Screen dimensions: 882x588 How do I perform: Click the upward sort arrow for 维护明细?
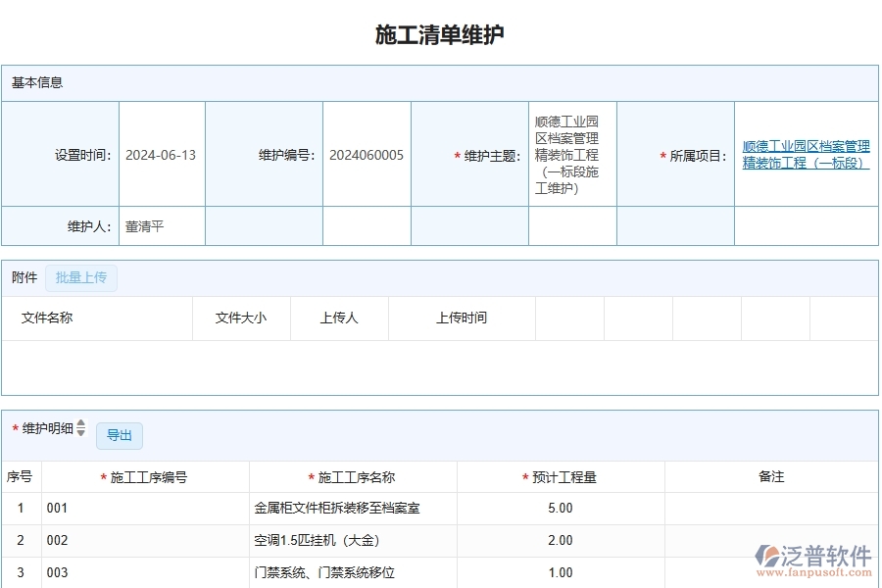(80, 424)
